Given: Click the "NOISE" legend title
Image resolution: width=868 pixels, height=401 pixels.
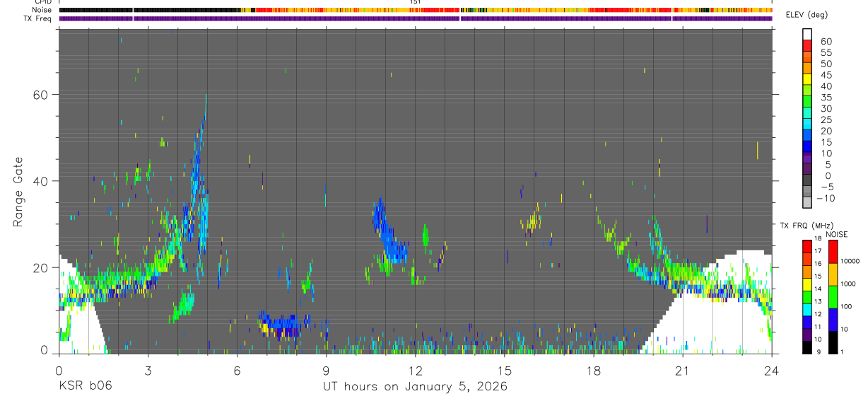Looking at the screenshot, I should 836,234.
